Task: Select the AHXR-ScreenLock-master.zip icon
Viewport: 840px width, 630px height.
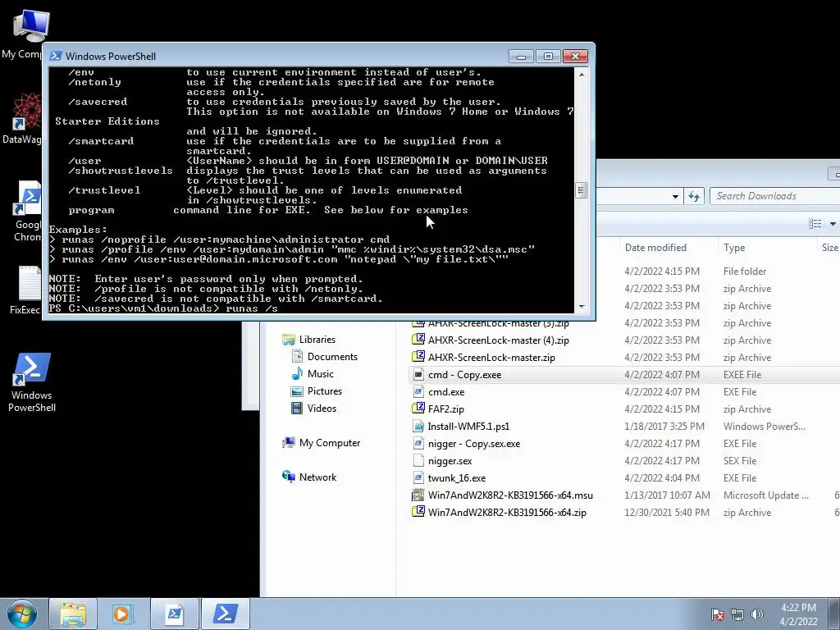Action: pyautogui.click(x=418, y=358)
